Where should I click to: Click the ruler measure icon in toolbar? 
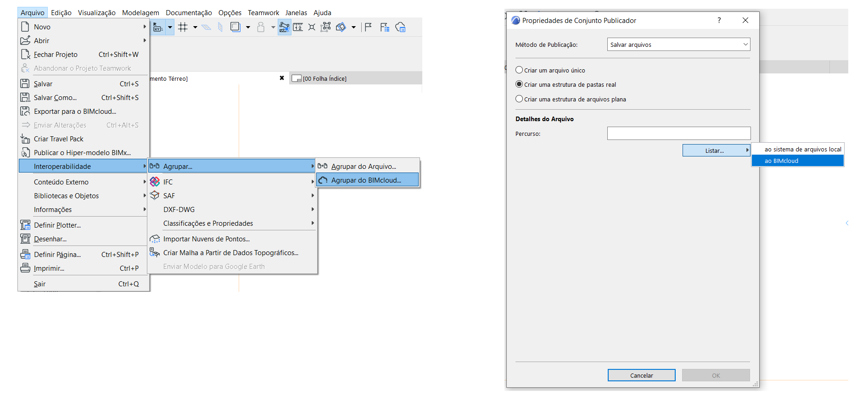click(x=298, y=28)
